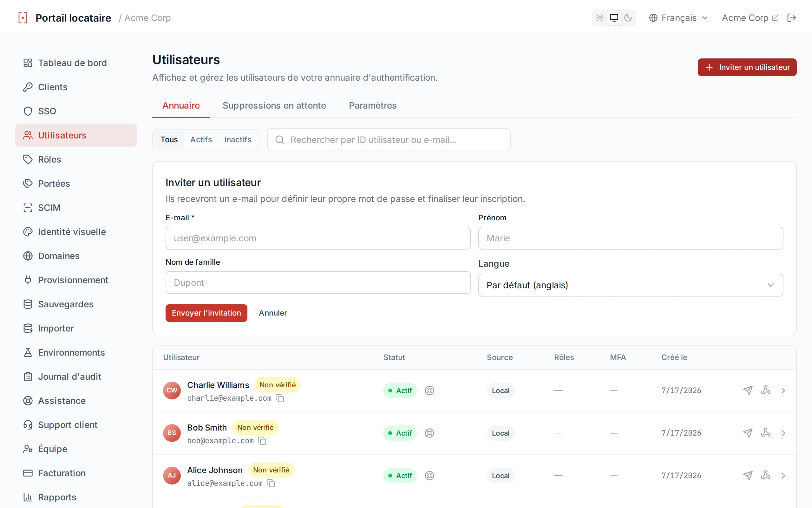
Task: Click the Acme Corp breadcrumb
Action: [x=147, y=18]
